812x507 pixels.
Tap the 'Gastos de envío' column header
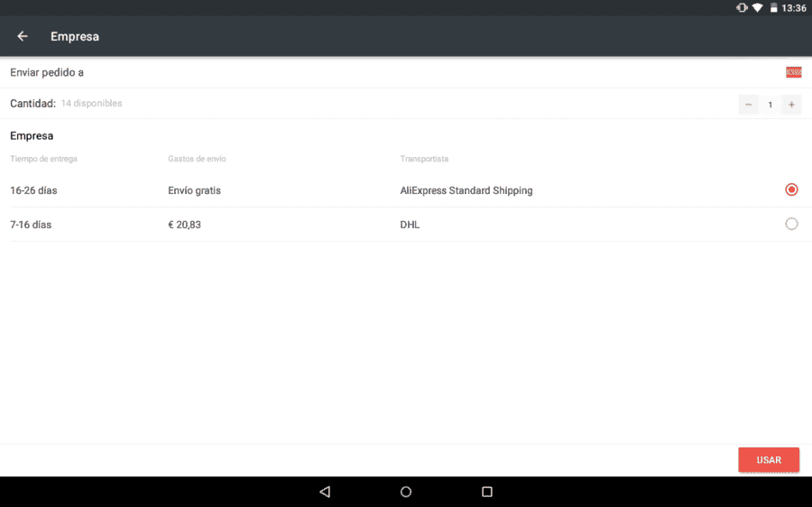[x=197, y=159]
